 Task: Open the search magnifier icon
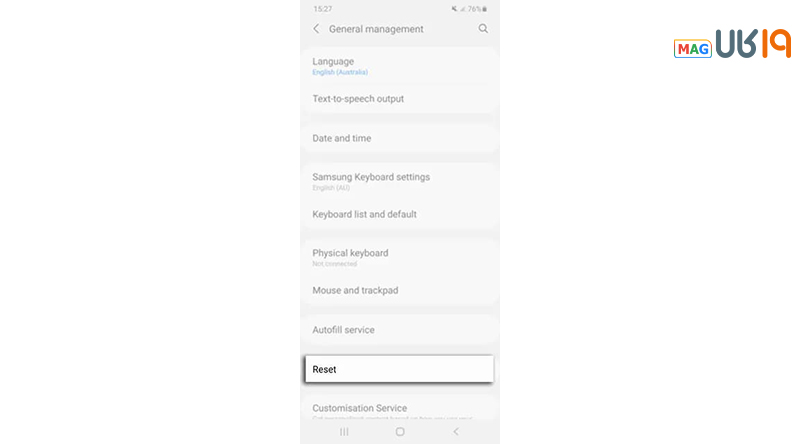coord(483,29)
